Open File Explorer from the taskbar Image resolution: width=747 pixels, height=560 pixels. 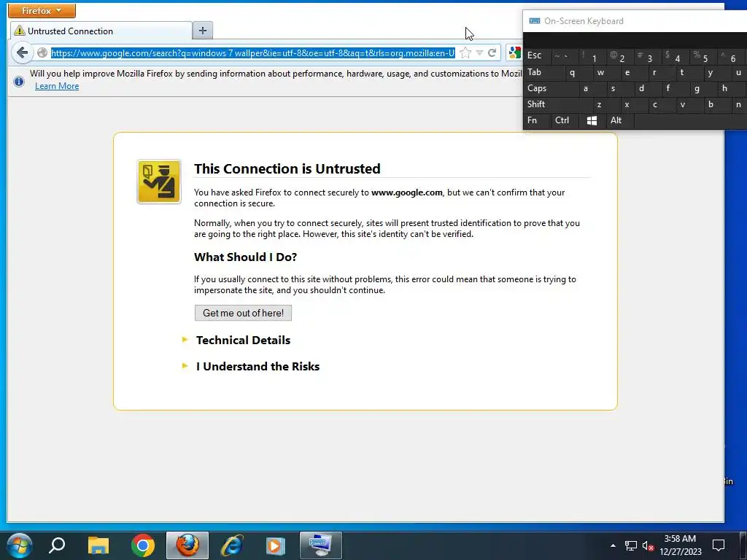point(98,545)
